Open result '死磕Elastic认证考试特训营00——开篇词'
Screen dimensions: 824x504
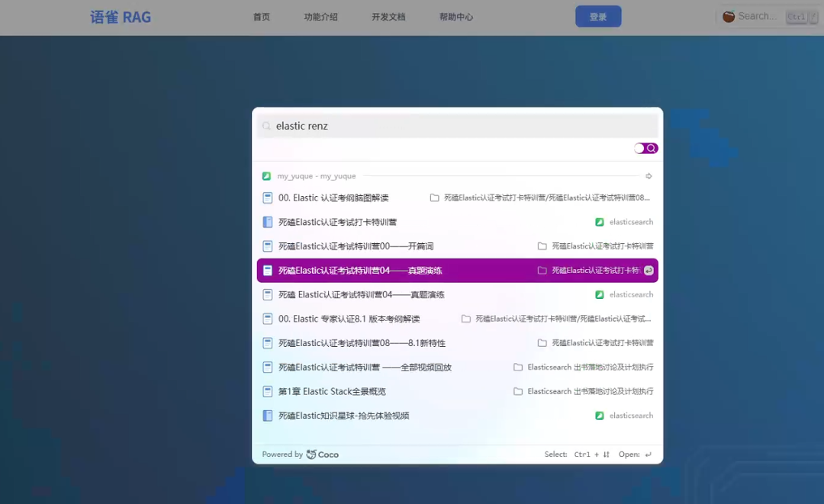point(457,246)
